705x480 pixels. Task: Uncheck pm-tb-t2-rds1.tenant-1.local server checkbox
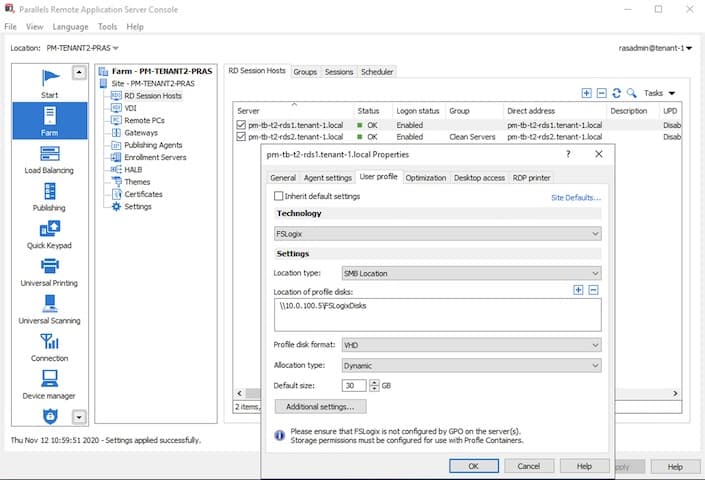(x=241, y=124)
